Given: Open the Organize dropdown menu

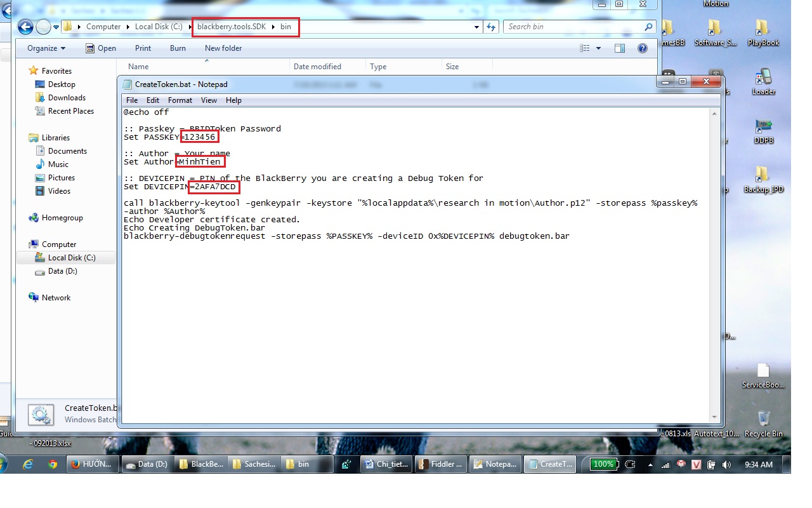Looking at the screenshot, I should tap(46, 48).
